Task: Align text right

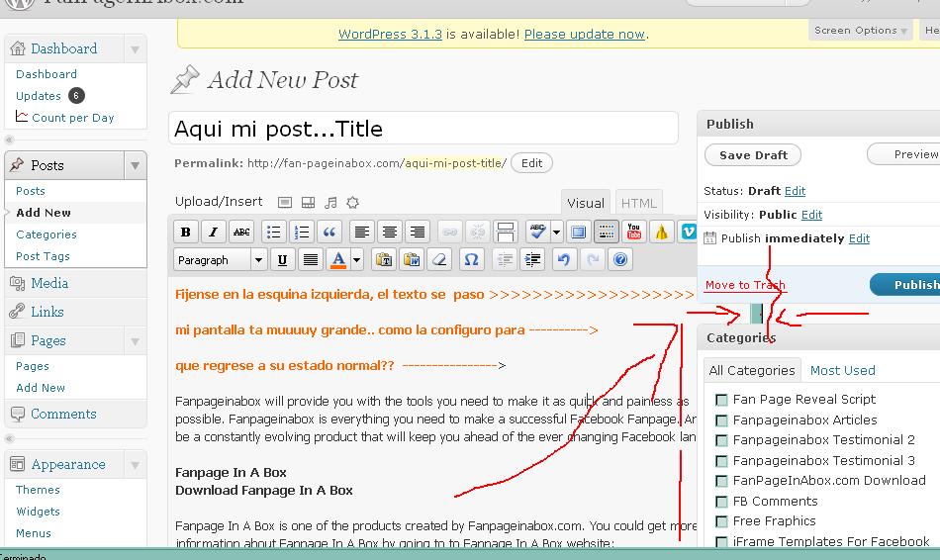Action: [x=418, y=233]
